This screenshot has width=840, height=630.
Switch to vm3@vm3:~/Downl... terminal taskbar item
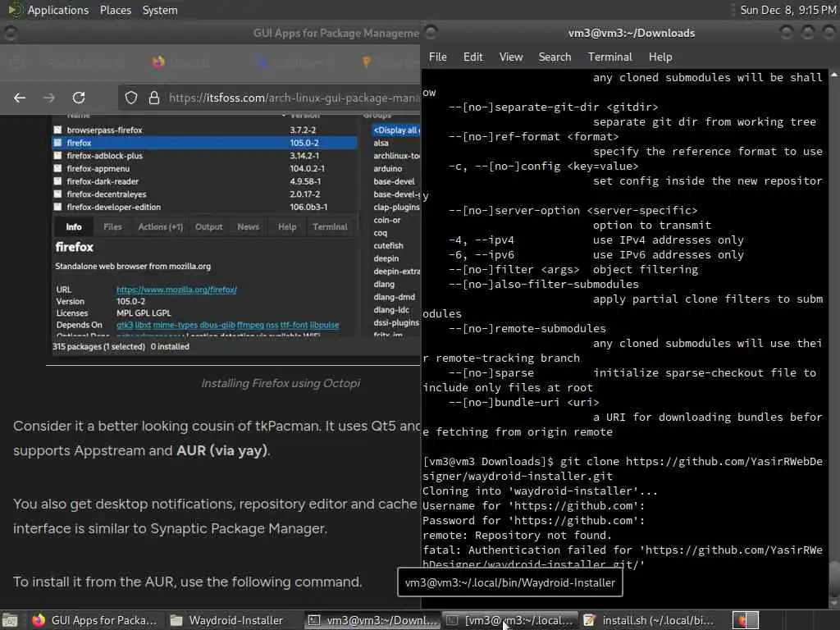coord(372,620)
